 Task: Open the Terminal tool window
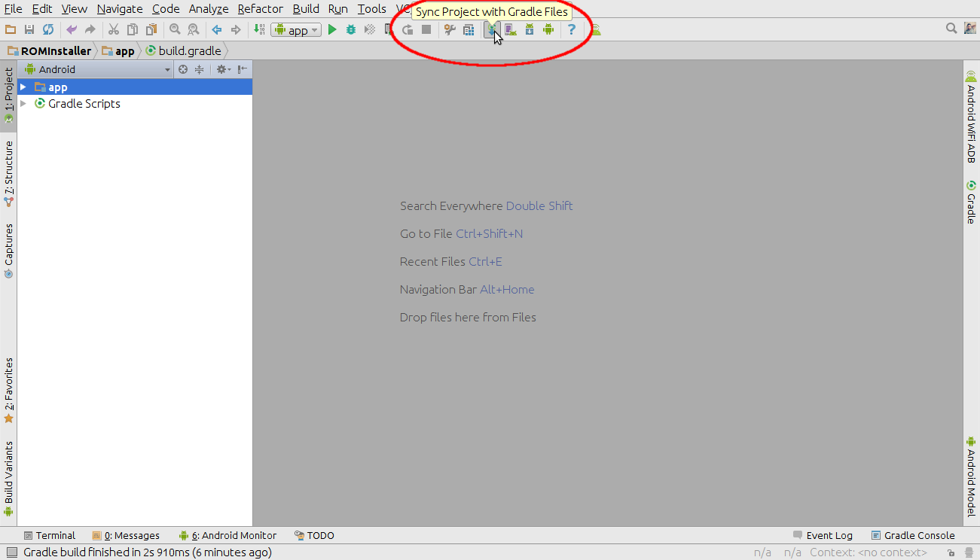50,536
